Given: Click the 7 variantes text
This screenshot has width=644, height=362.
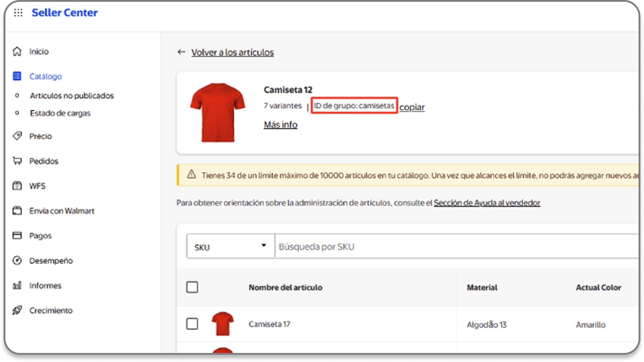Looking at the screenshot, I should pyautogui.click(x=283, y=106).
